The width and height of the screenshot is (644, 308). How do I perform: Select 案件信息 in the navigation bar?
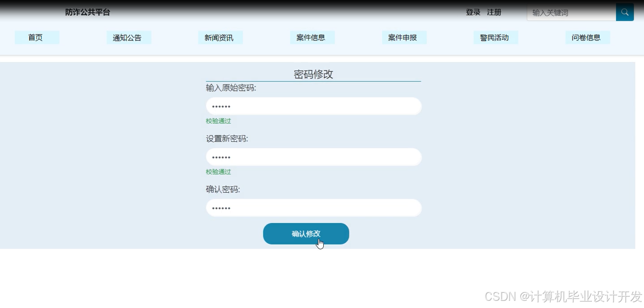click(x=313, y=38)
